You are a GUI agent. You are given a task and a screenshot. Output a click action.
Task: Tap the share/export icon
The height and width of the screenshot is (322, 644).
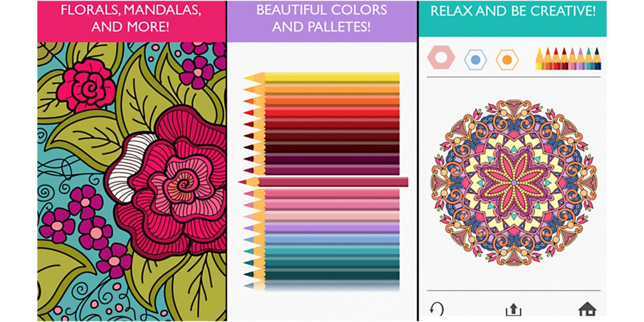click(513, 309)
